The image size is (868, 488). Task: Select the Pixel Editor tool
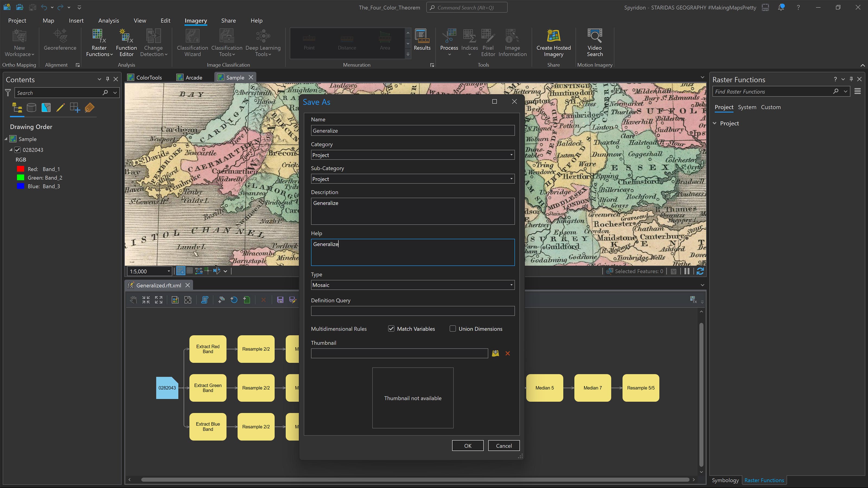(x=488, y=43)
